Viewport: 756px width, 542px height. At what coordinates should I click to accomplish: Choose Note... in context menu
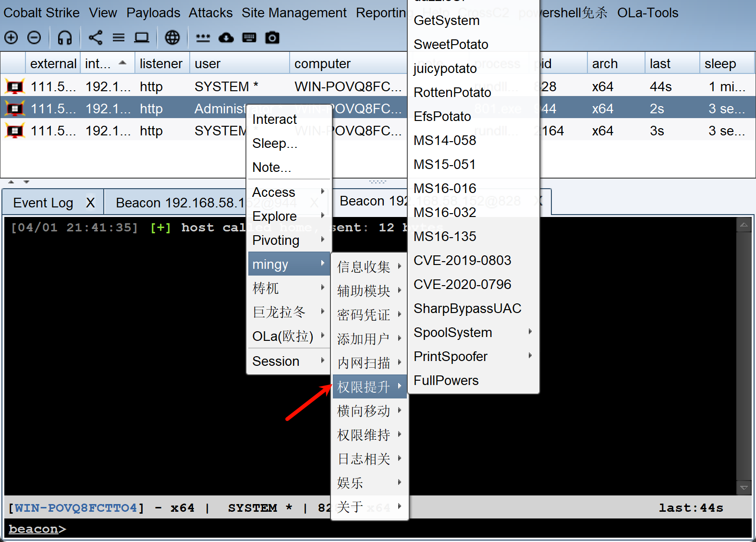point(289,167)
